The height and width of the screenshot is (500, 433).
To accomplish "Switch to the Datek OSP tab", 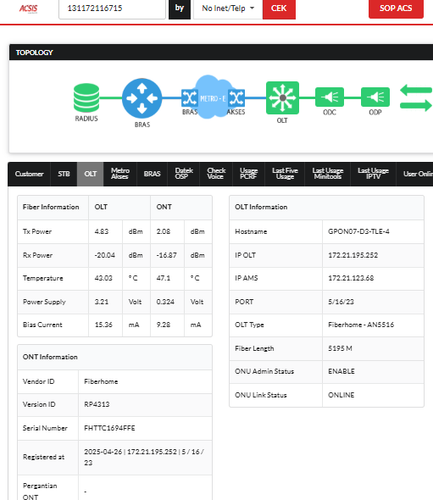I will (184, 174).
